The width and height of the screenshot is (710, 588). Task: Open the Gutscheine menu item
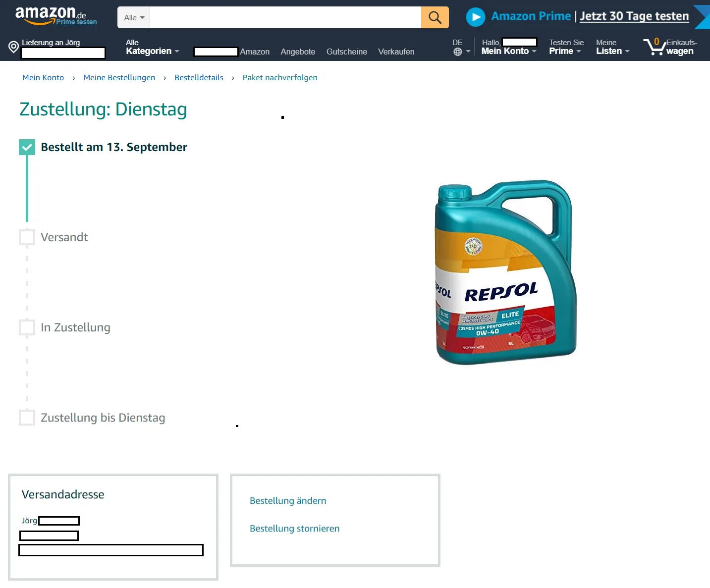pos(347,52)
